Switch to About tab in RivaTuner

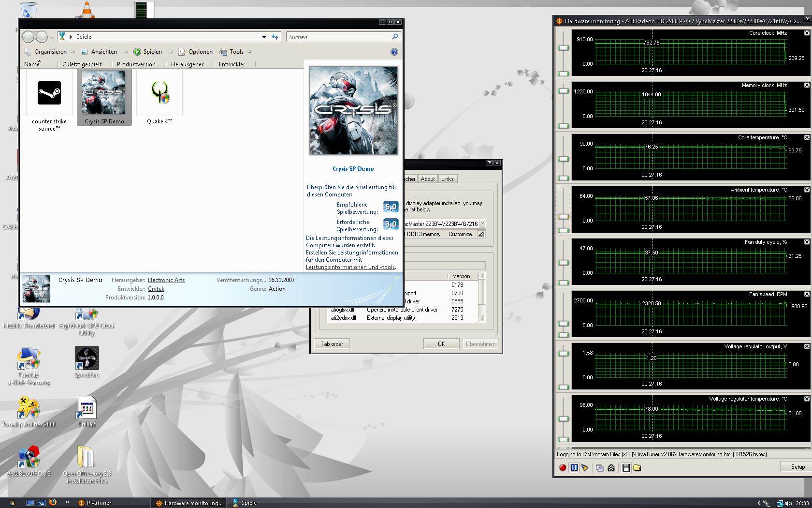428,179
